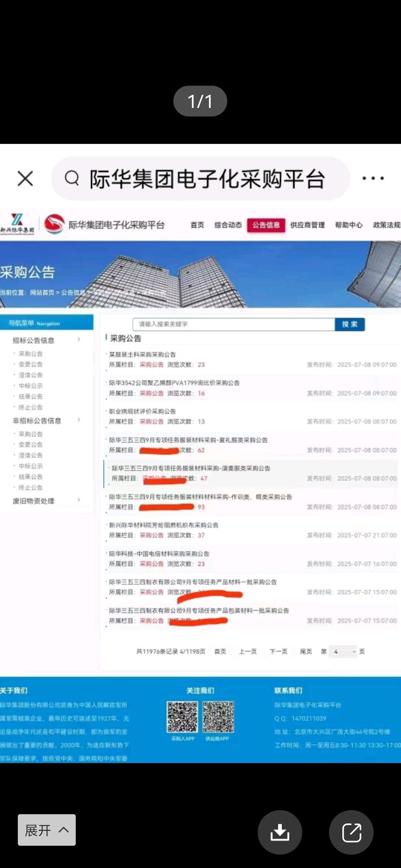Click 网站首页 in the breadcrumb
Image resolution: width=401 pixels, height=868 pixels.
click(42, 292)
